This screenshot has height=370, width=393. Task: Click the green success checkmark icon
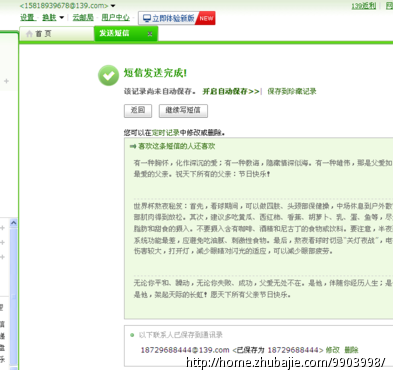pos(108,75)
